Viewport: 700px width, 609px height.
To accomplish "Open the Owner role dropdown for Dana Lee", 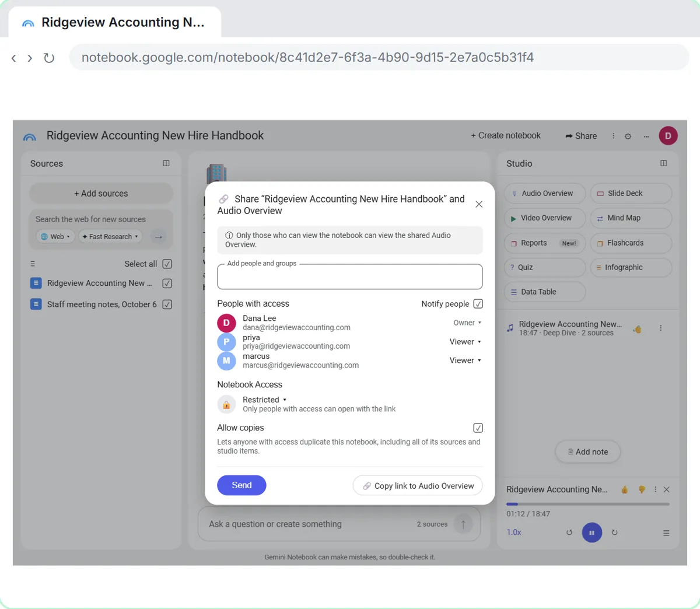I will point(467,323).
